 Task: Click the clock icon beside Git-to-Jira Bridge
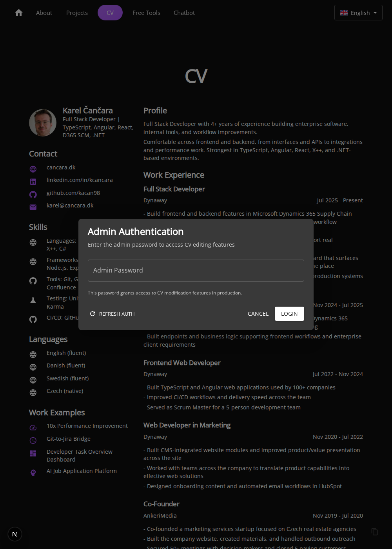33,440
